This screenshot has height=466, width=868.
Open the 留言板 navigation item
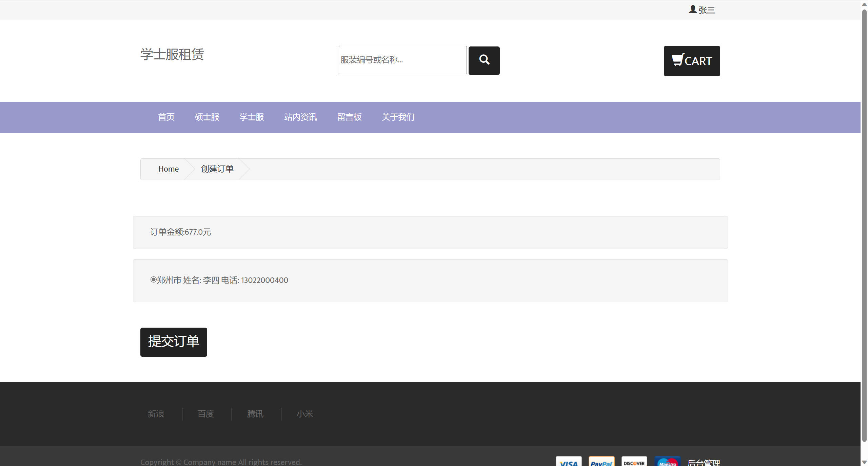click(349, 117)
